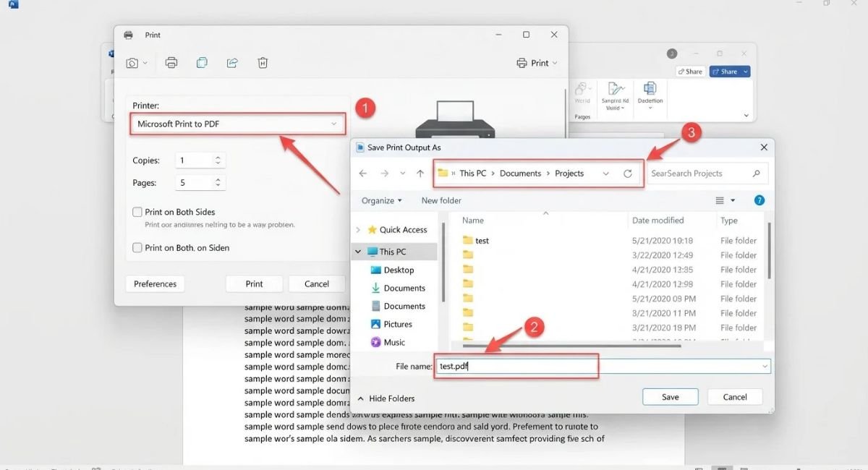This screenshot has width=868, height=470.
Task: Click the up-one-level arrow in Save dialog
Action: coord(420,174)
